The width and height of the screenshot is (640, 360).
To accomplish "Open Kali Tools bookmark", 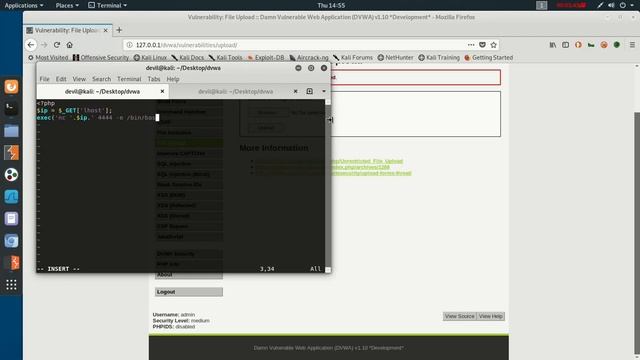I will (226, 58).
